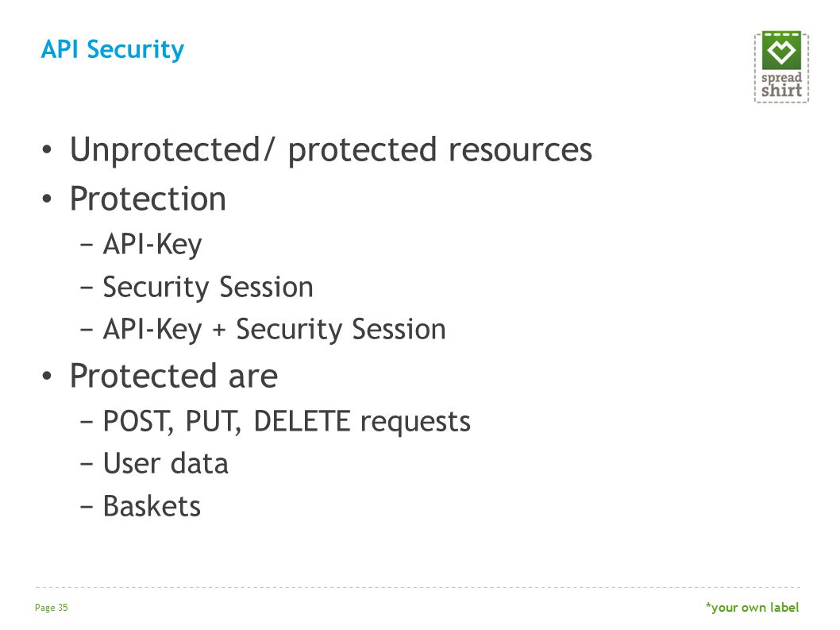Click the green heart emblem in logo
Viewport: 840px width, 630px height.
[x=781, y=50]
